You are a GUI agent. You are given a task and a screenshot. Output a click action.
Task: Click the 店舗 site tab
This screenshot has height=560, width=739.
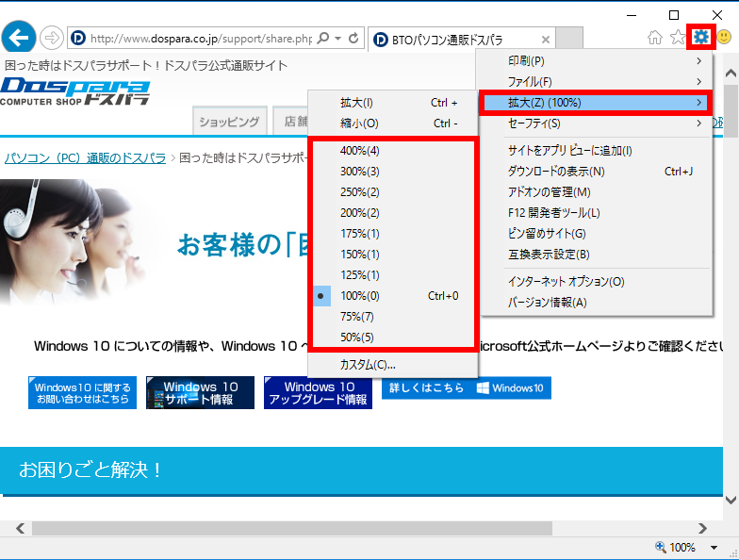[x=290, y=122]
